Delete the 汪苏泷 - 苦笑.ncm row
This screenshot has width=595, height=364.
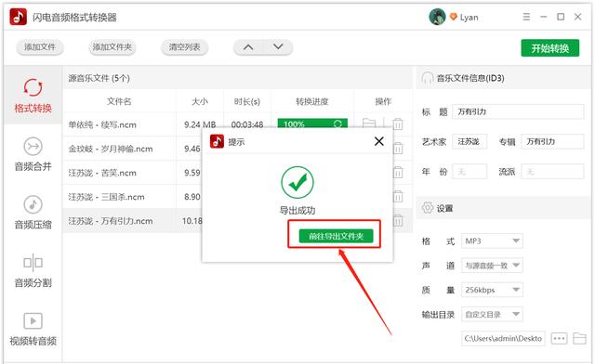coord(398,173)
